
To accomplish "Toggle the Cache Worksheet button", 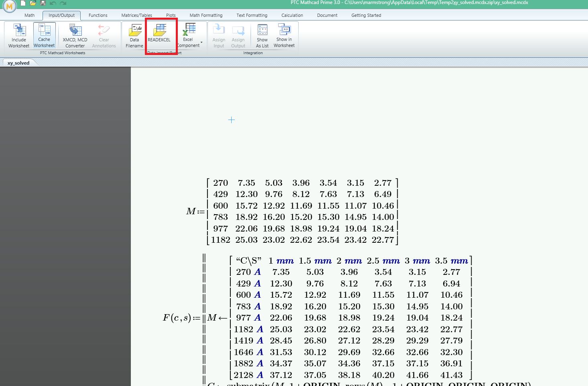I will pos(44,36).
